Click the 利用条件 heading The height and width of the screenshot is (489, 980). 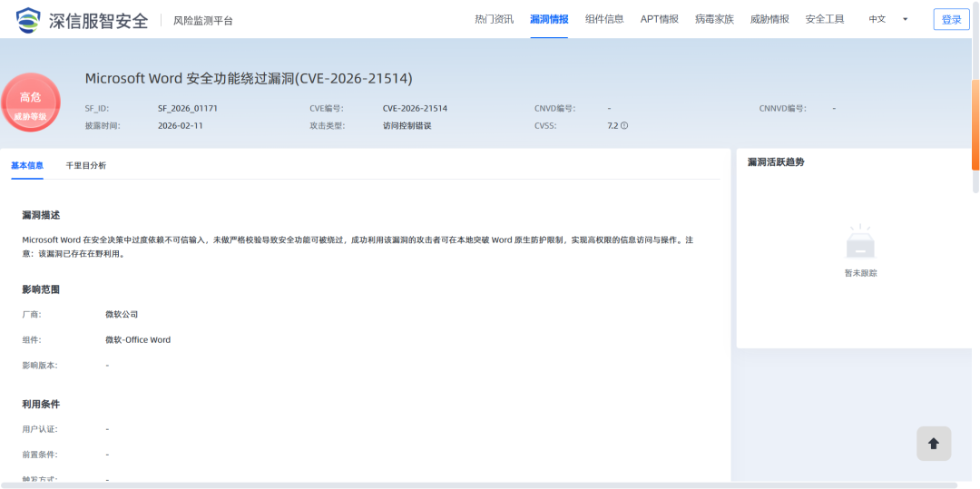click(x=41, y=404)
